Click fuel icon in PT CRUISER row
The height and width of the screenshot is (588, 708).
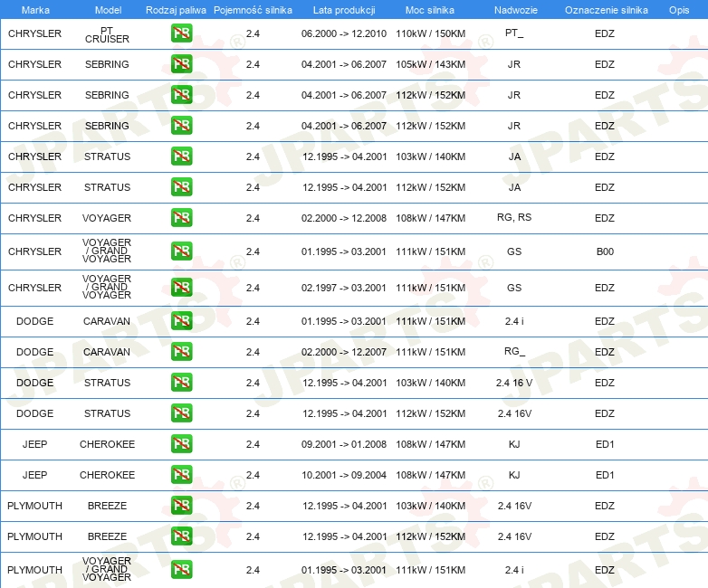[181, 33]
